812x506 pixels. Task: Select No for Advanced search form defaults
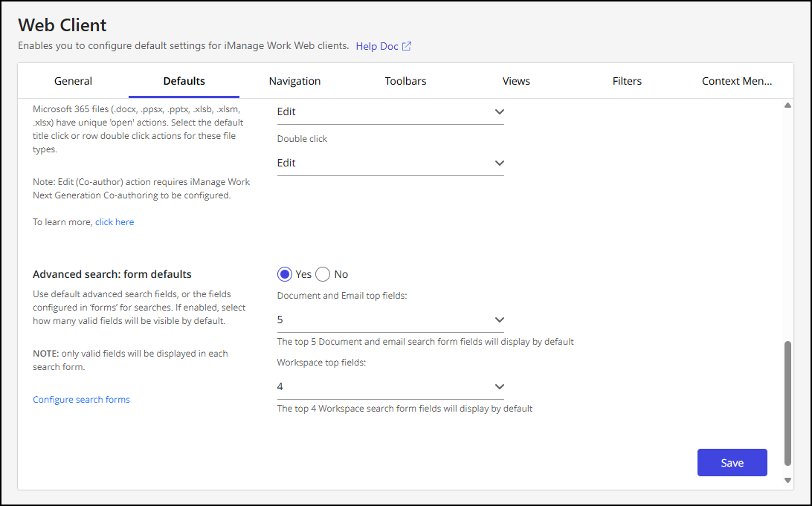(323, 273)
